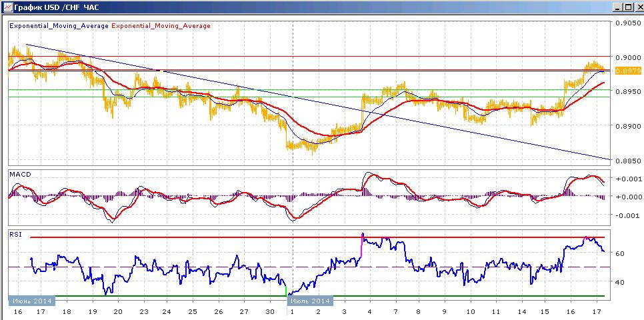Minimize the USD/CHF chart window

click(617, 7)
